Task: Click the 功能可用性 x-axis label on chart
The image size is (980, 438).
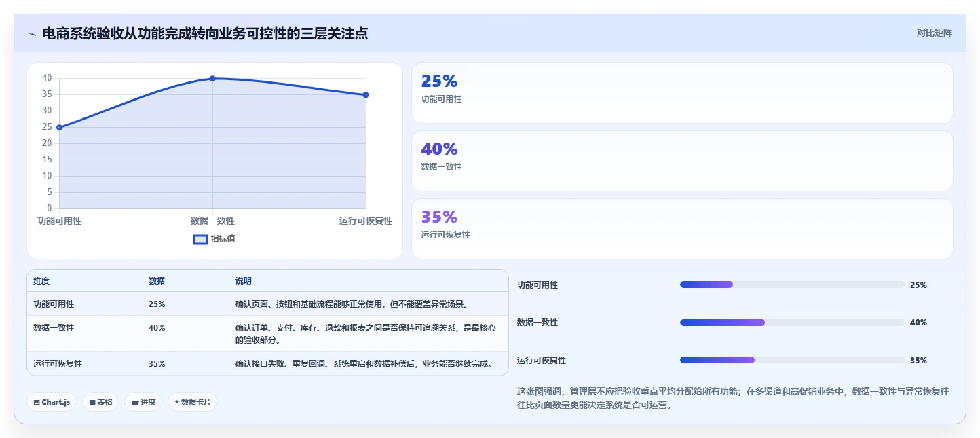Action: (x=60, y=221)
